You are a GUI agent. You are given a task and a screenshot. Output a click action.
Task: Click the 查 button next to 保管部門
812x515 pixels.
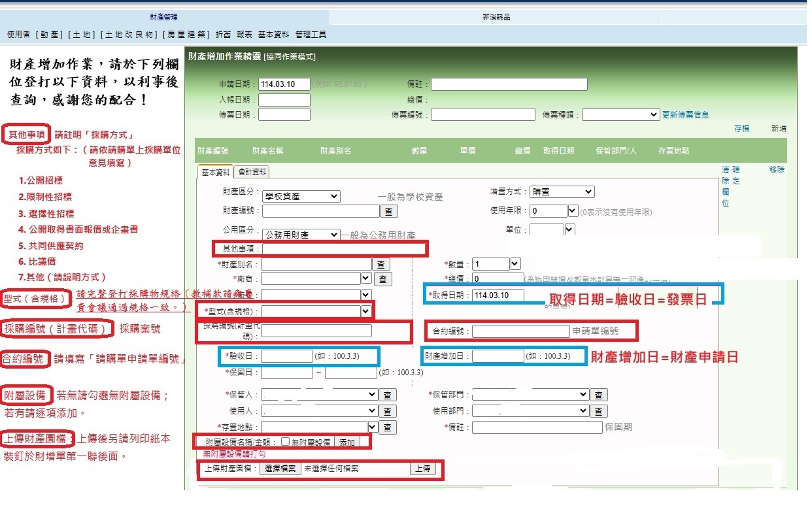pyautogui.click(x=599, y=395)
